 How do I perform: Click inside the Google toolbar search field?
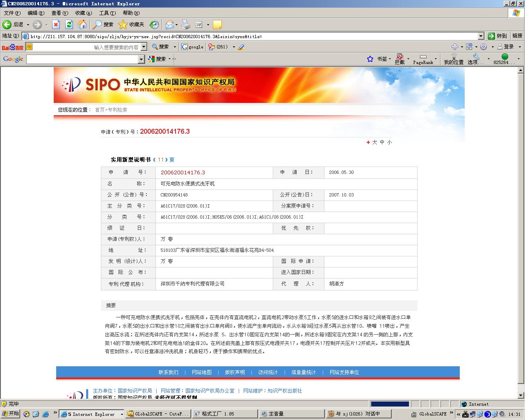pyautogui.click(x=82, y=59)
